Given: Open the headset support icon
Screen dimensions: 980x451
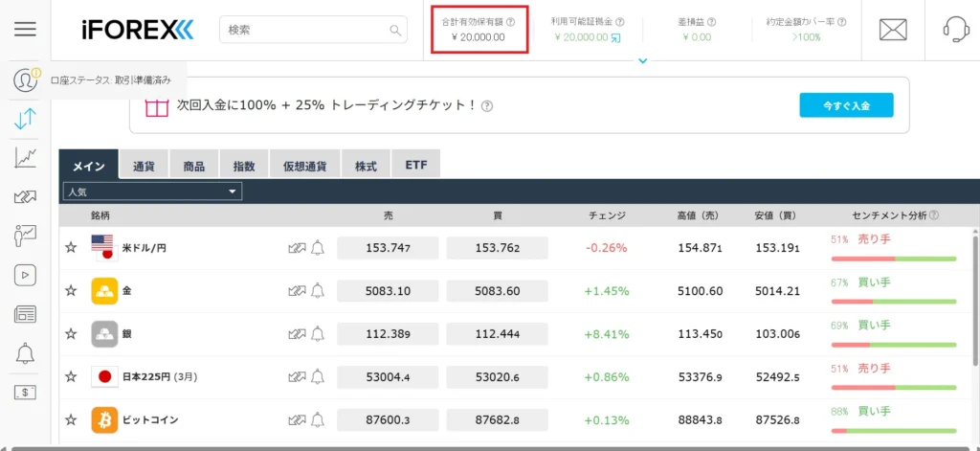Looking at the screenshot, I should [956, 29].
